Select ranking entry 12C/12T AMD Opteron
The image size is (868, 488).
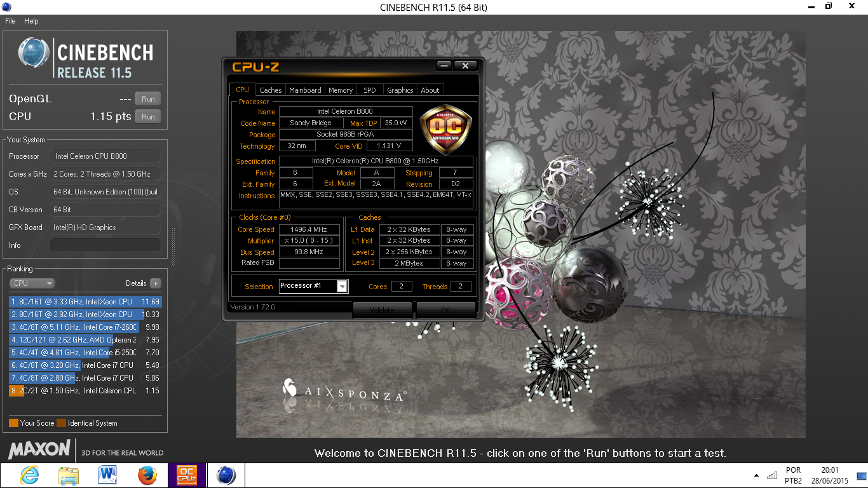(x=85, y=340)
